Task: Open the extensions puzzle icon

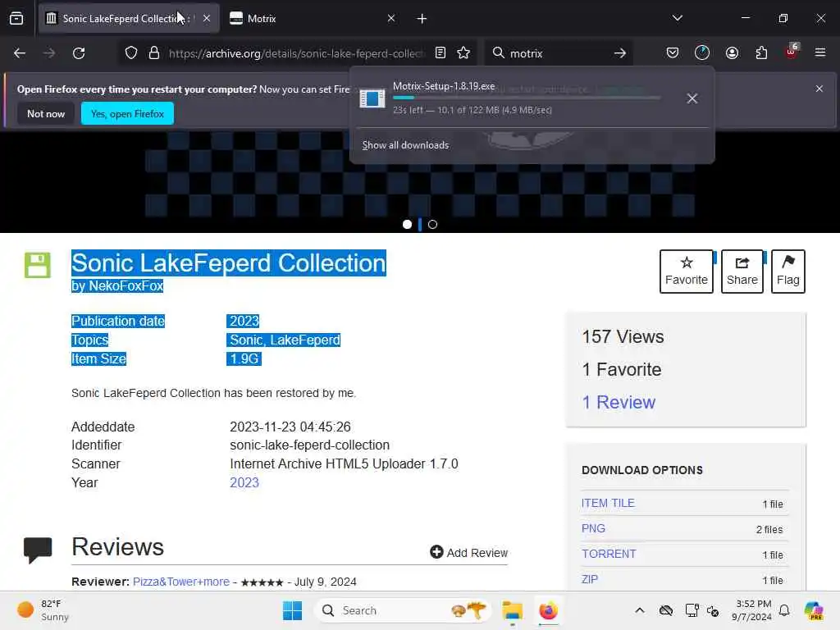Action: [761, 53]
